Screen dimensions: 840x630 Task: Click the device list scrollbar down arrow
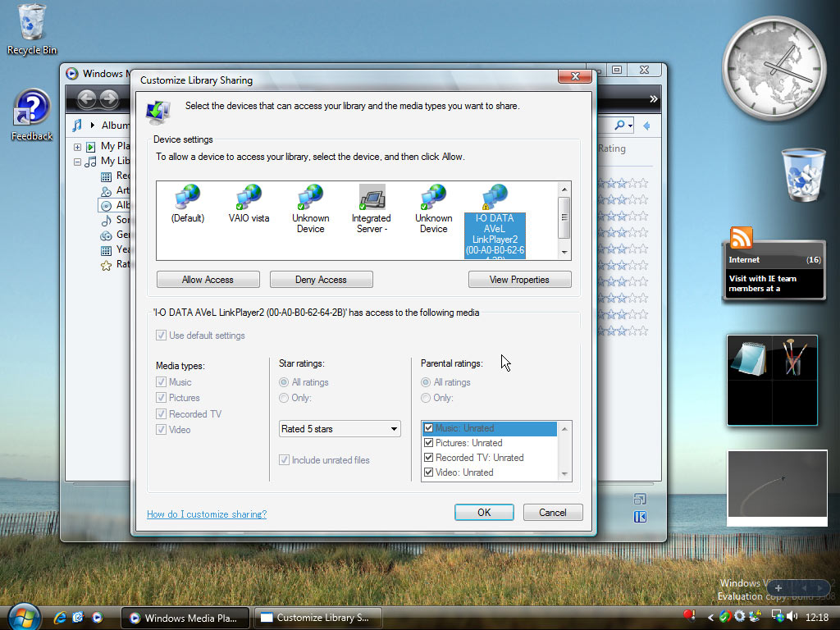[x=564, y=253]
